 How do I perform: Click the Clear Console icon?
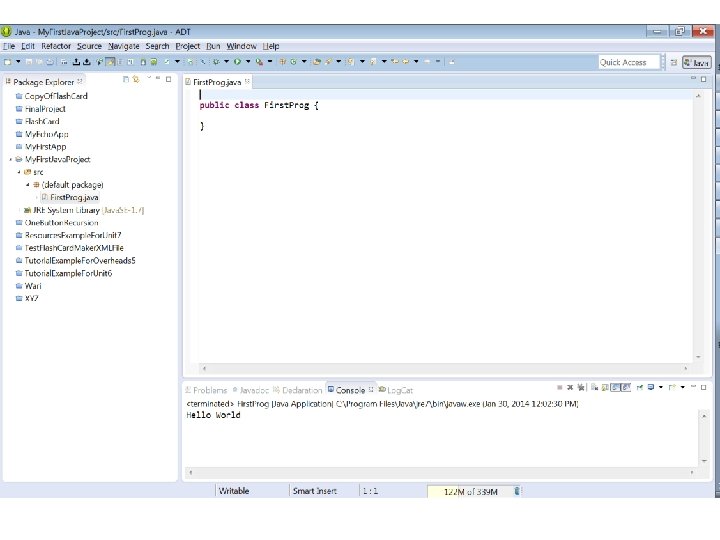[x=595, y=388]
